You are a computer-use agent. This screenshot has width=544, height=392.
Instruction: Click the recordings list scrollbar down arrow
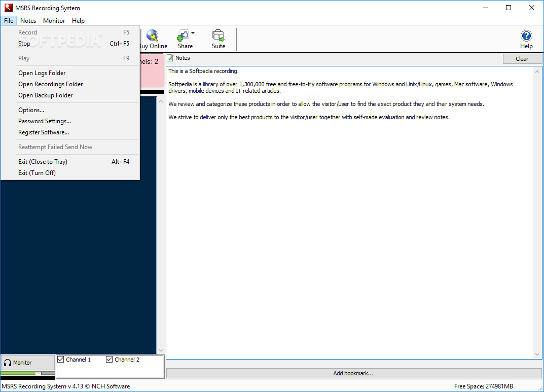point(161,350)
